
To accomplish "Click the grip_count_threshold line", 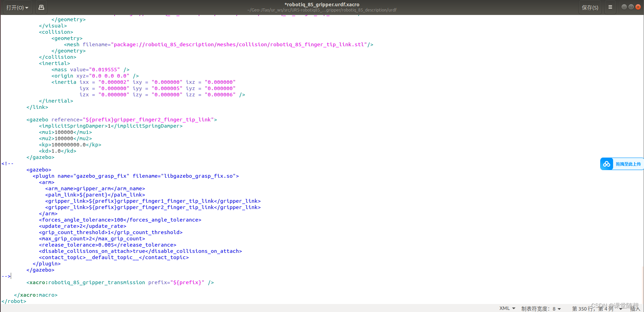I will point(111,232).
